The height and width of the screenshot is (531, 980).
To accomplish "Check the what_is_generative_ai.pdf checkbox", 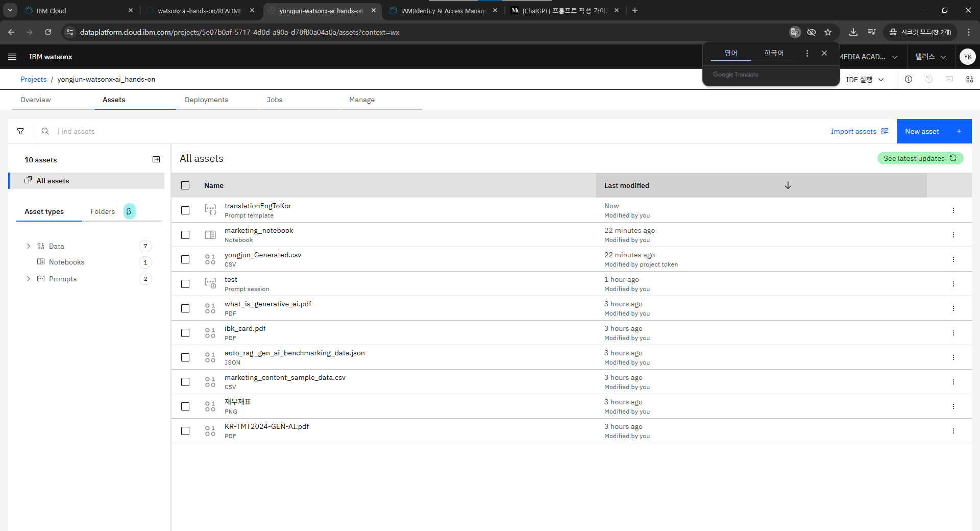I will (185, 308).
